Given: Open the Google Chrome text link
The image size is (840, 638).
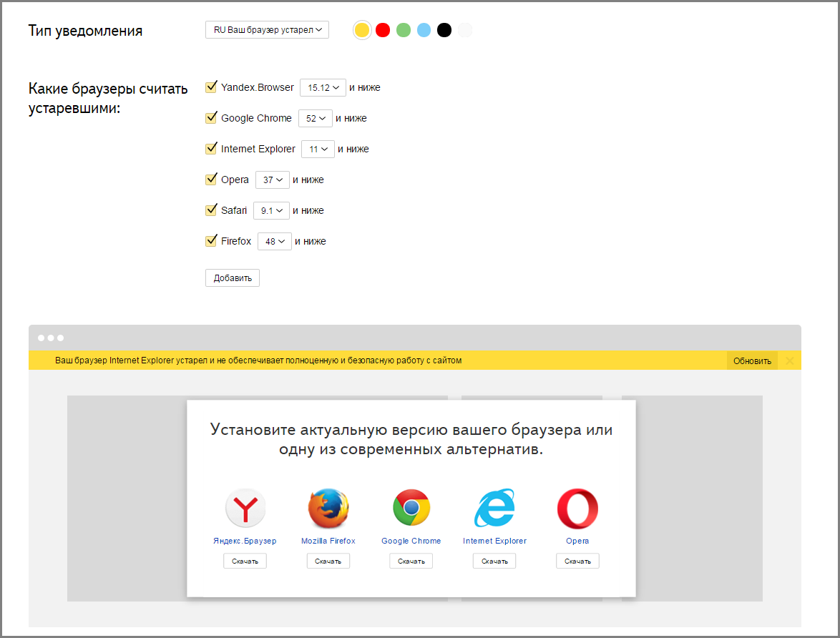Looking at the screenshot, I should [411, 541].
